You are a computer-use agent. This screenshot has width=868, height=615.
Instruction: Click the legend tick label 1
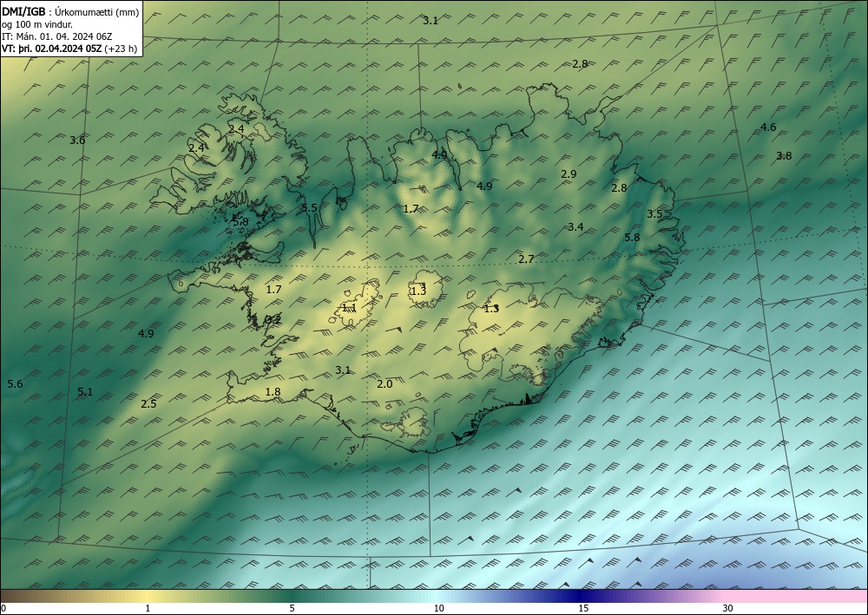148,609
